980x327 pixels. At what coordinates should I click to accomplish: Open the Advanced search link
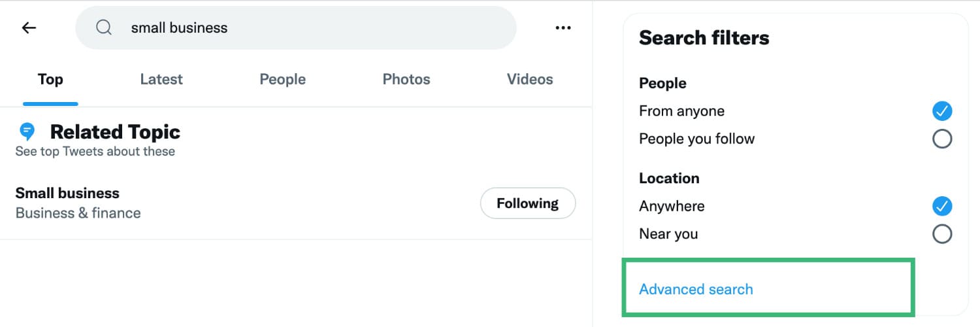click(696, 289)
